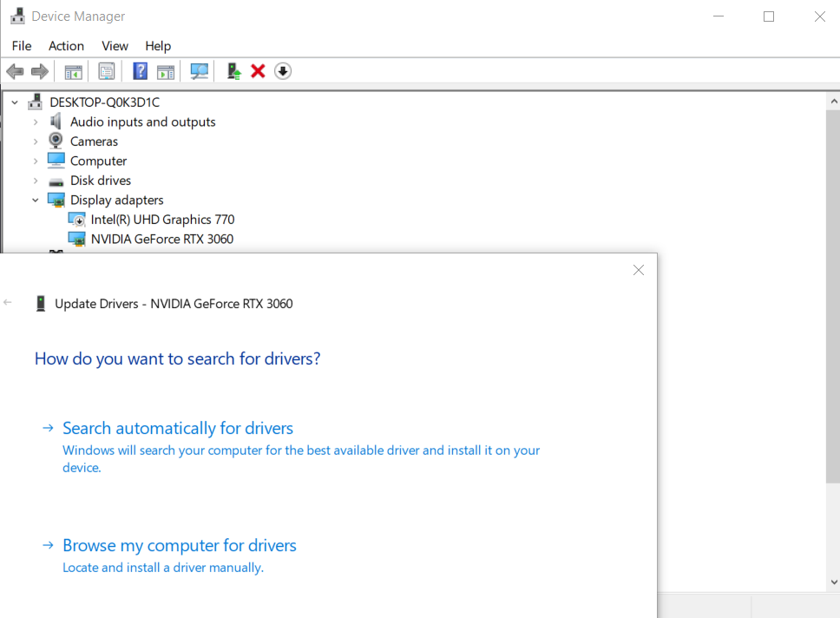Click the Disable device down-arrow icon

point(283,71)
